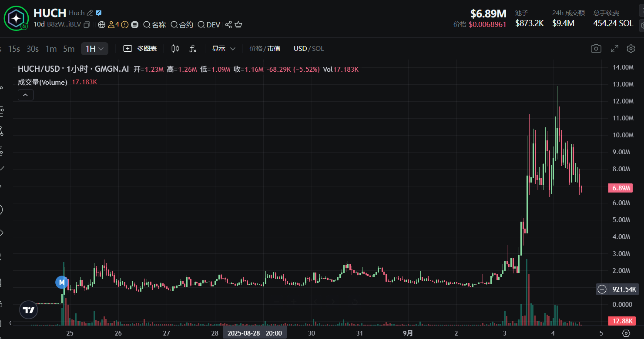The width and height of the screenshot is (644, 339).
Task: Take a chart snapshot with camera icon
Action: (x=596, y=49)
